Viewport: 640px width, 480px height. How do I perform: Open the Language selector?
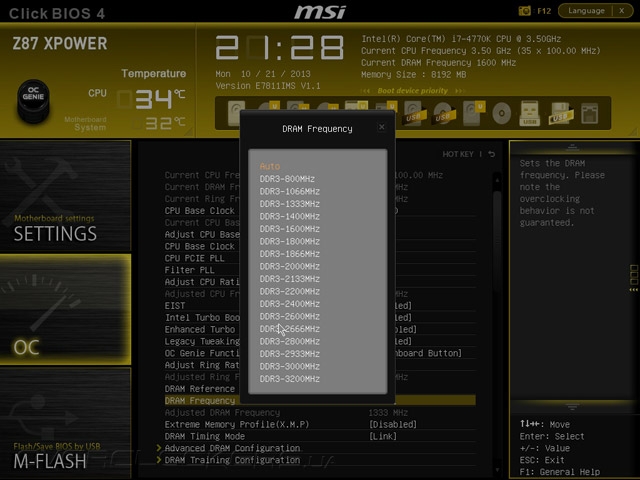pyautogui.click(x=586, y=11)
